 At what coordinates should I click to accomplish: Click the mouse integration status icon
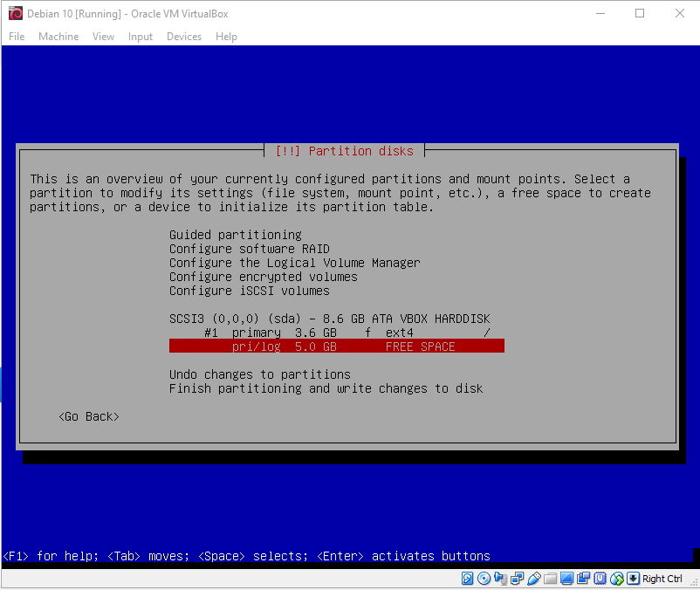click(x=616, y=579)
